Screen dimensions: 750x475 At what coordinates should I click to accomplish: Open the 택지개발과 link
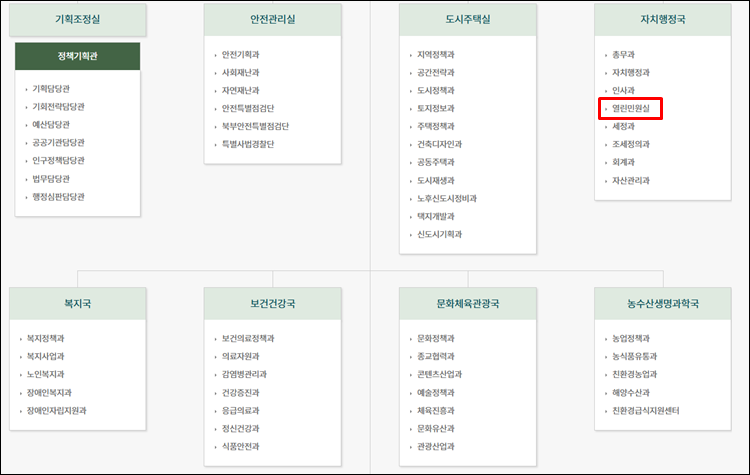[x=436, y=216]
